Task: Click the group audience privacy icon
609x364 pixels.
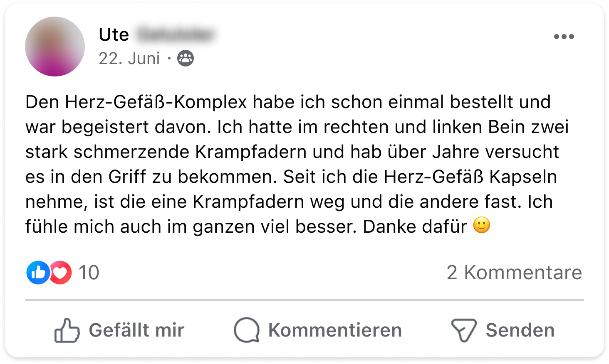Action: (x=186, y=59)
